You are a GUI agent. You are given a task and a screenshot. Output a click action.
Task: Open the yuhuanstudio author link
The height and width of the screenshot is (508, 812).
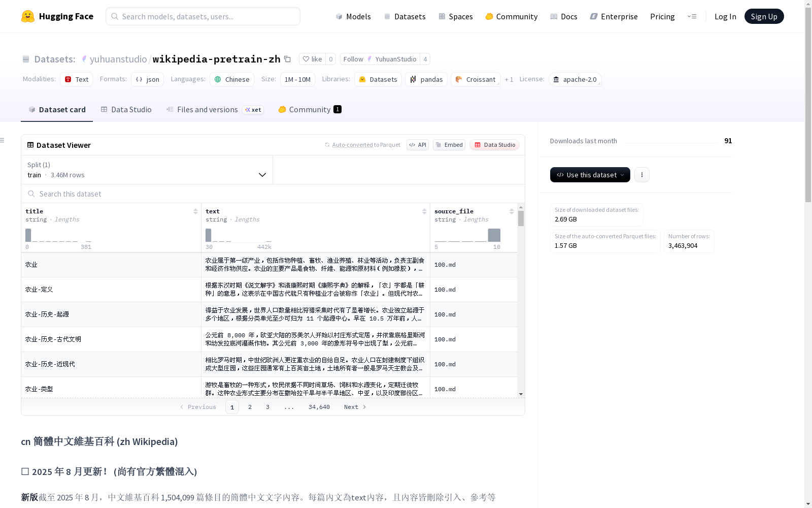118,59
